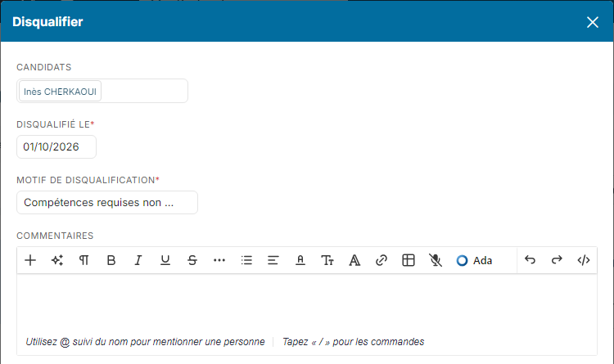
Task: Select the paragraph format icon
Action: pos(84,260)
